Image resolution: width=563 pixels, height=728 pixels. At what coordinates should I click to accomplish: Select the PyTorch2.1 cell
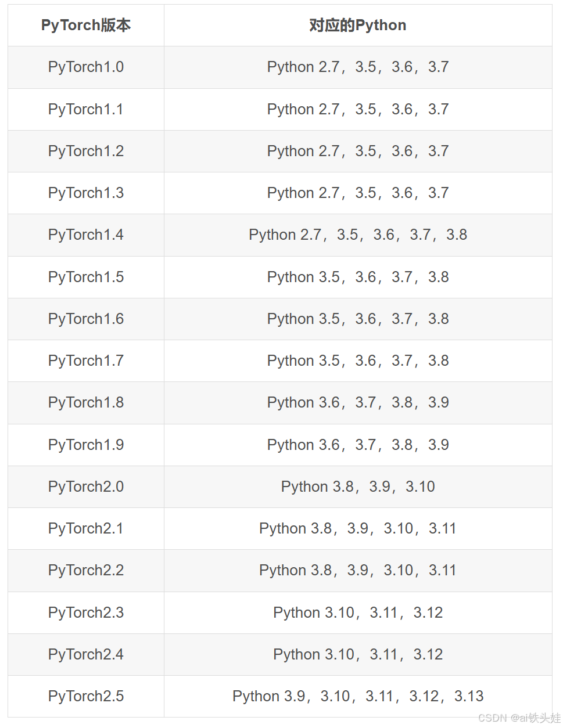86,529
